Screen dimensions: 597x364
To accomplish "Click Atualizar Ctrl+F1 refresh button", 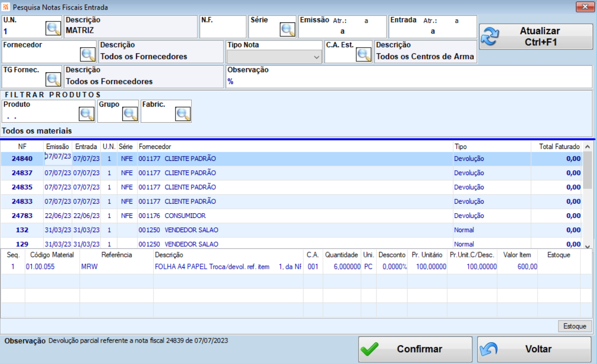I will click(536, 37).
